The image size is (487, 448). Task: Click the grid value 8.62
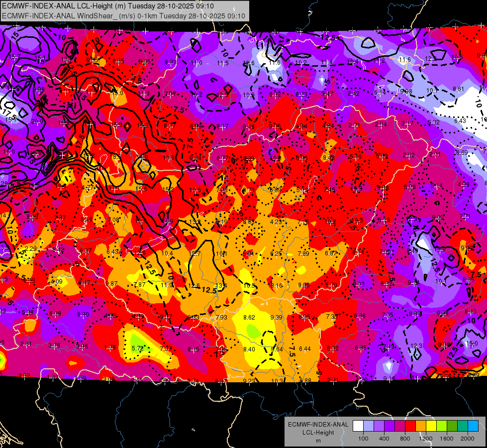[249, 318]
